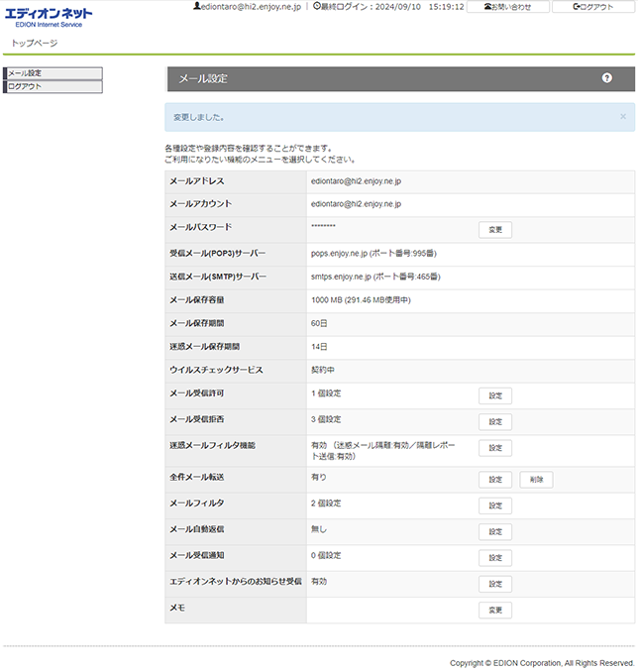Screen dimensions: 638x672
Task: Select ログアウト in the sidebar menu
Action: pyautogui.click(x=53, y=87)
